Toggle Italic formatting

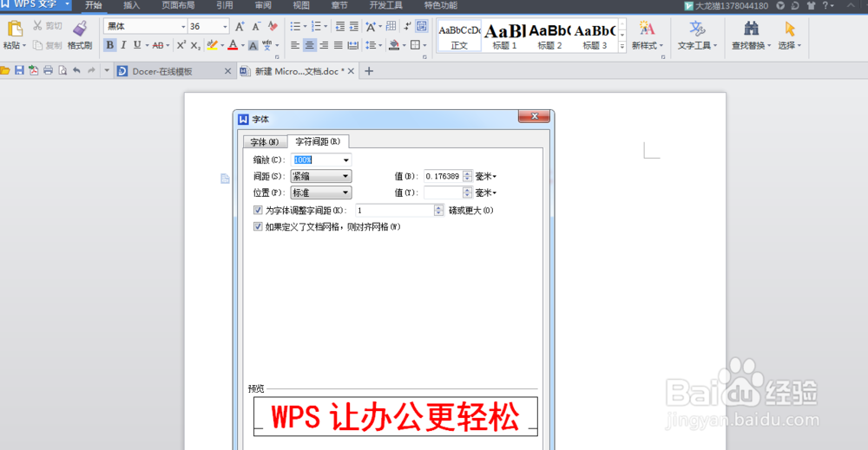tap(123, 45)
